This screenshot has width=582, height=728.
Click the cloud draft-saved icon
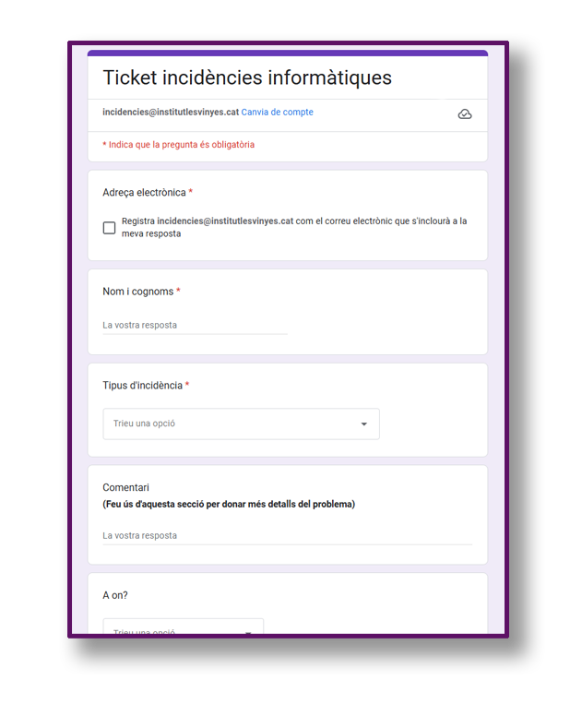tap(465, 114)
